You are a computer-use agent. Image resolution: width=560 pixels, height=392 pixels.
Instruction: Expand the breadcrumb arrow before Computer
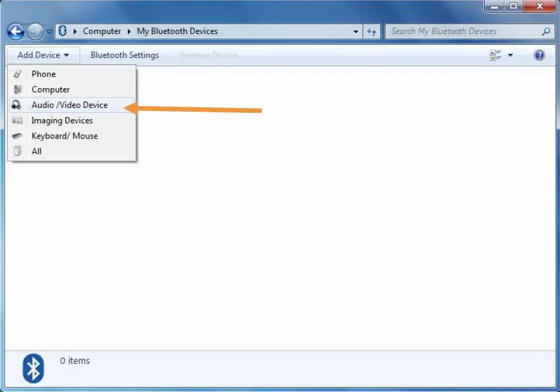(75, 32)
